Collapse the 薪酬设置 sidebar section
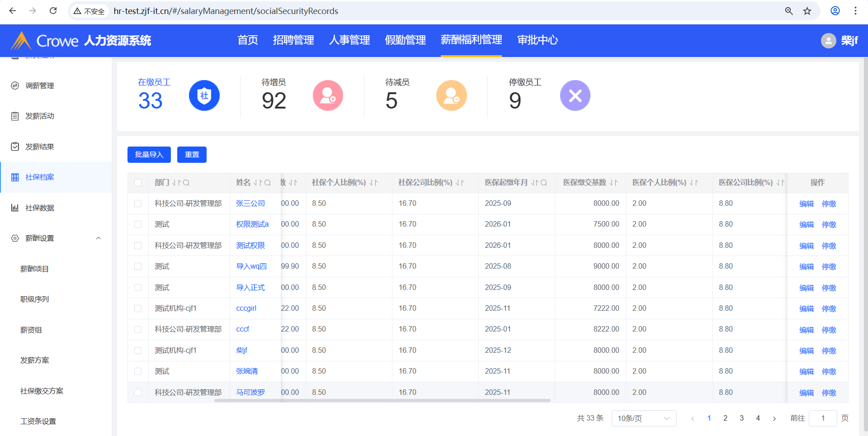Image resolution: width=868 pixels, height=436 pixels. [x=98, y=238]
